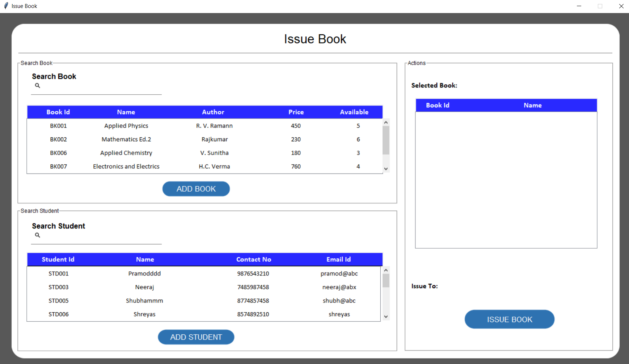
Task: Click the feather icon in title bar
Action: 6,6
